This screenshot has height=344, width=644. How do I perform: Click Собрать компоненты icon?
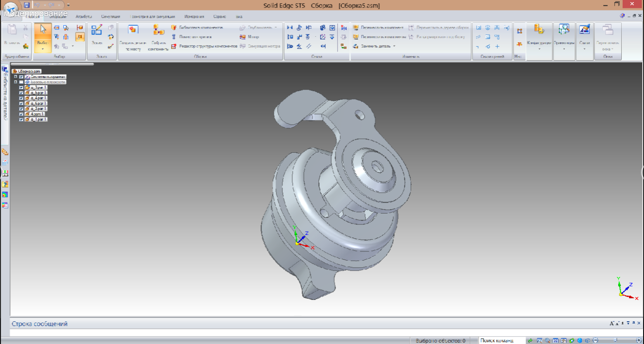[158, 30]
